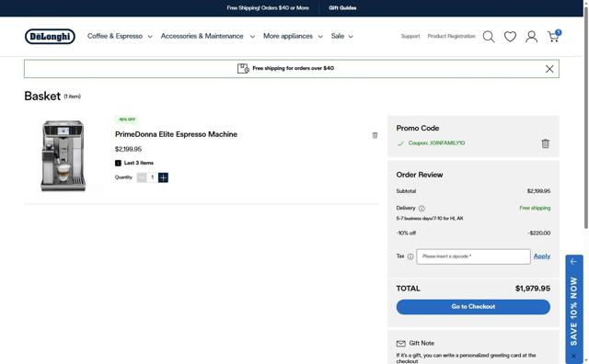Viewport: 589px width, 364px height.
Task: Open the wishlist heart icon
Action: pos(510,37)
